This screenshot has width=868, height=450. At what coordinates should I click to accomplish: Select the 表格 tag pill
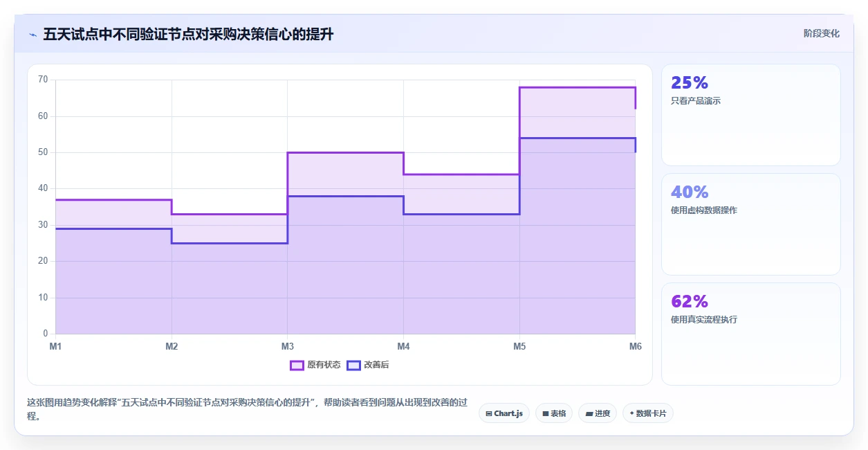pos(554,413)
